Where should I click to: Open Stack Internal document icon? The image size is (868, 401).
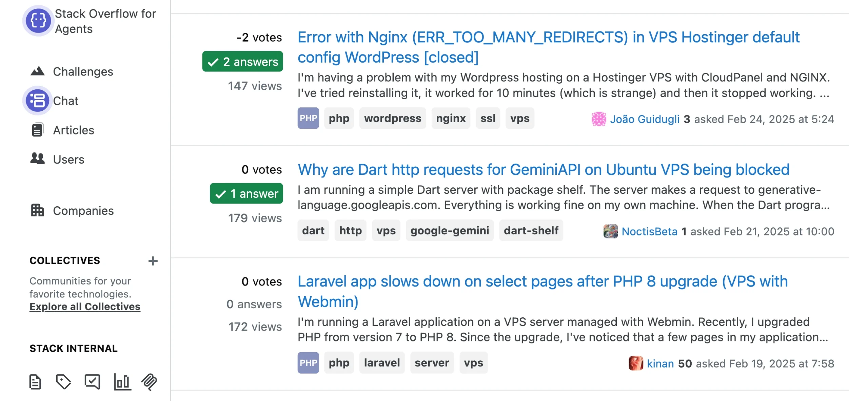pyautogui.click(x=35, y=382)
